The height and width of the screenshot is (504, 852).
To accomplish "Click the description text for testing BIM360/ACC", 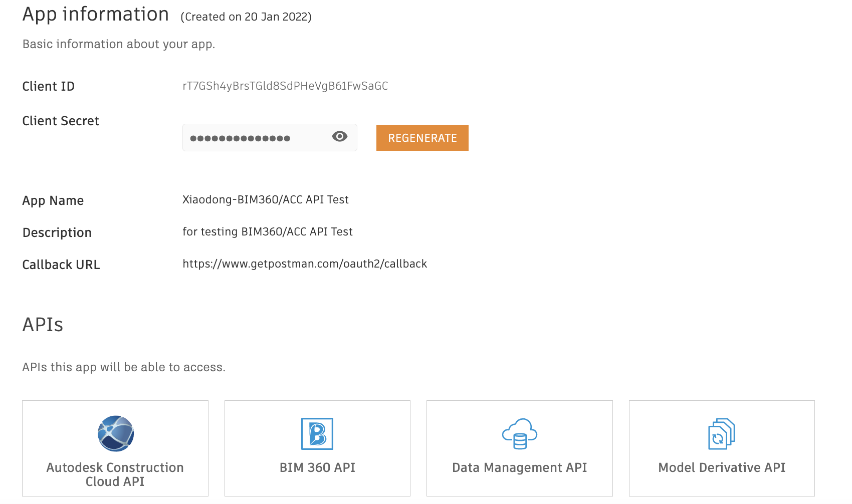I will (268, 232).
